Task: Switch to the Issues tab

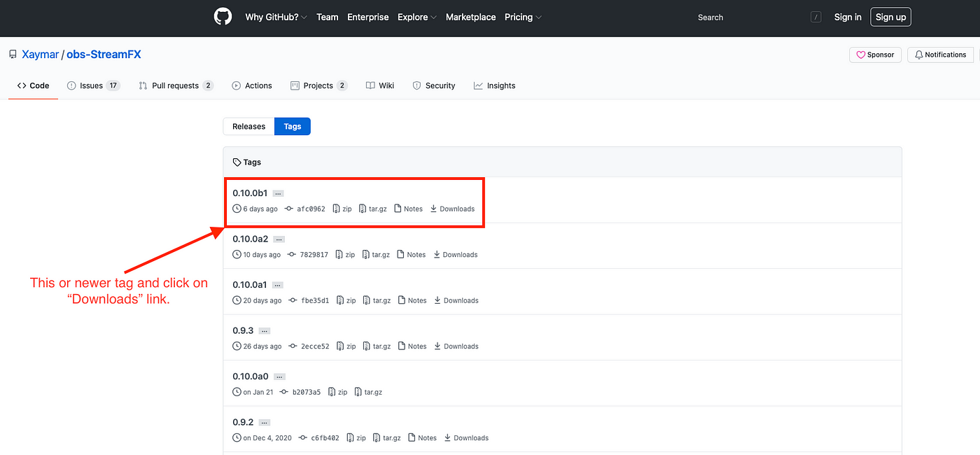Action: (93, 85)
